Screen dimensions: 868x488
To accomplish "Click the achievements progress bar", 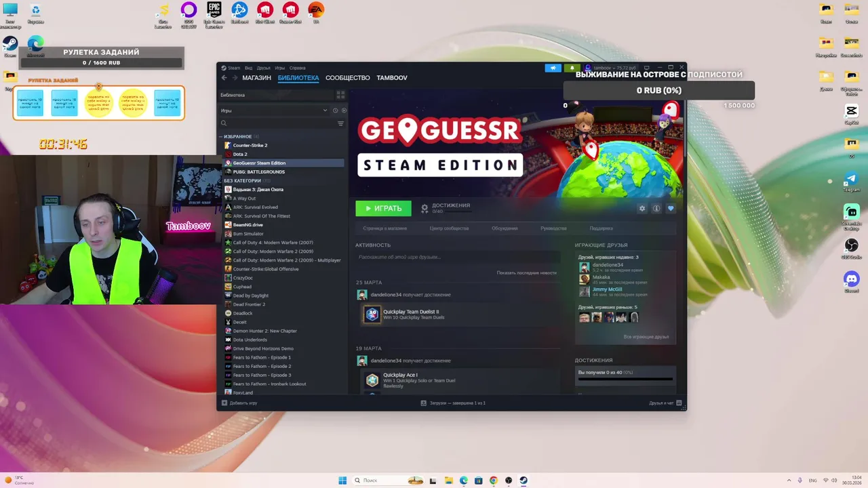I will (625, 379).
